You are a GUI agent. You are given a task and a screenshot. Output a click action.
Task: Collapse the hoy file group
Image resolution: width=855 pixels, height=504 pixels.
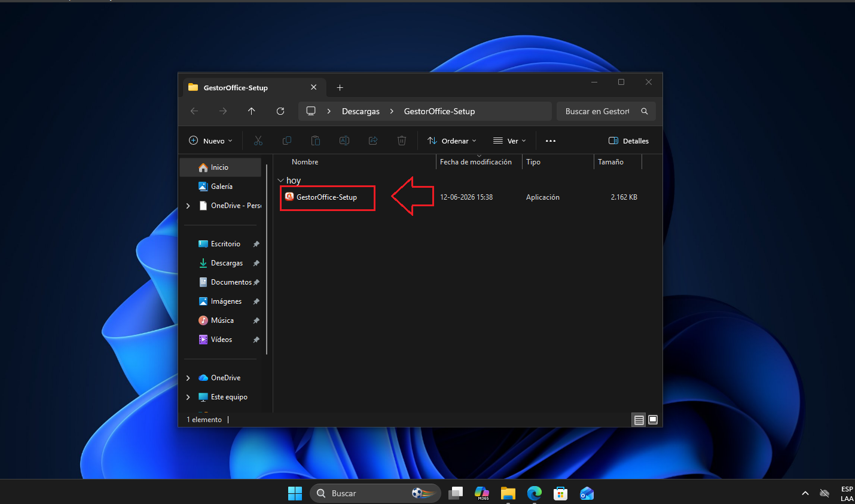tap(280, 181)
